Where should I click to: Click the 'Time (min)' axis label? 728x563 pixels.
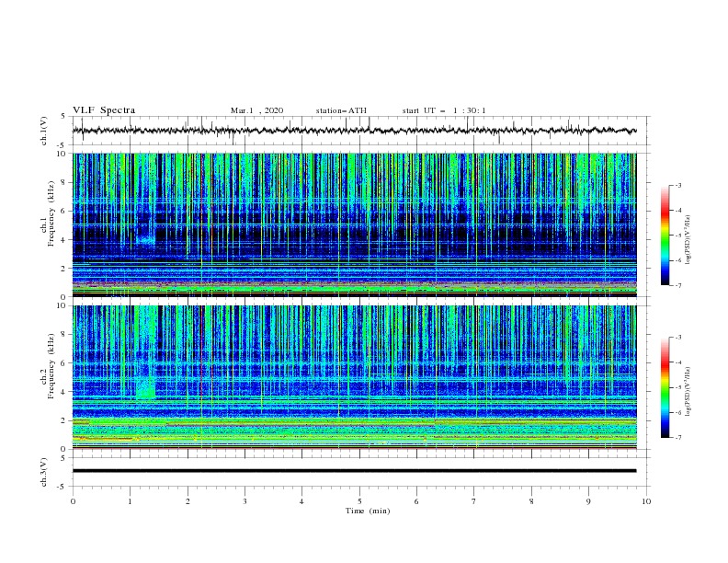click(368, 511)
